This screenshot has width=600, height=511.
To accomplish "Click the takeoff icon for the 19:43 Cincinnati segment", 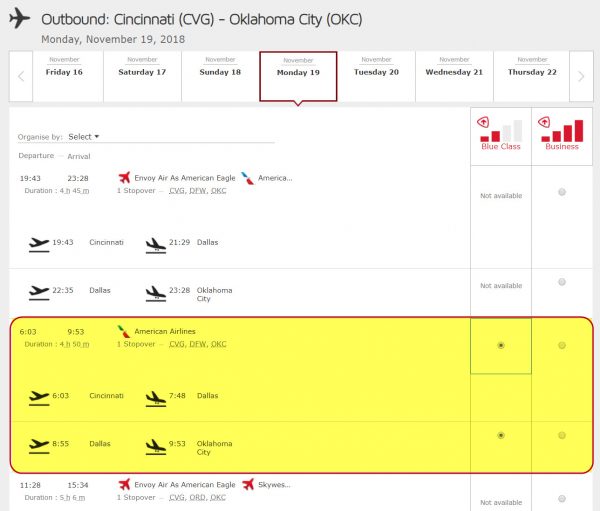I will pos(39,243).
